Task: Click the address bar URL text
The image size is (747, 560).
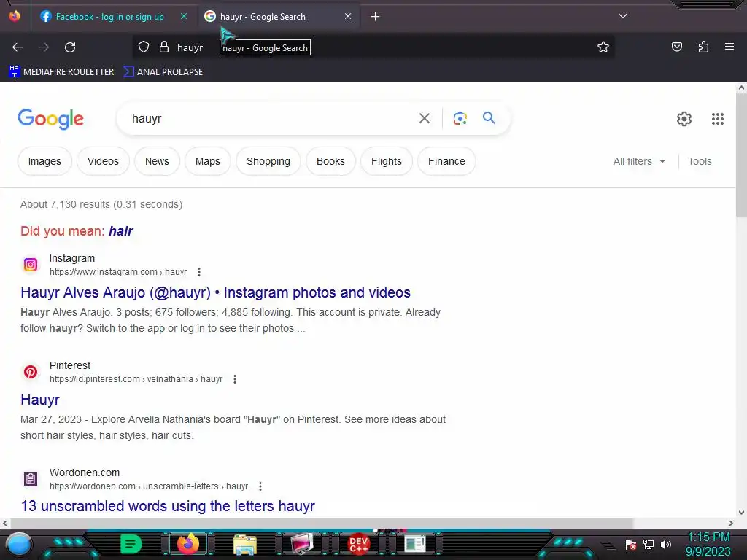Action: coord(190,47)
